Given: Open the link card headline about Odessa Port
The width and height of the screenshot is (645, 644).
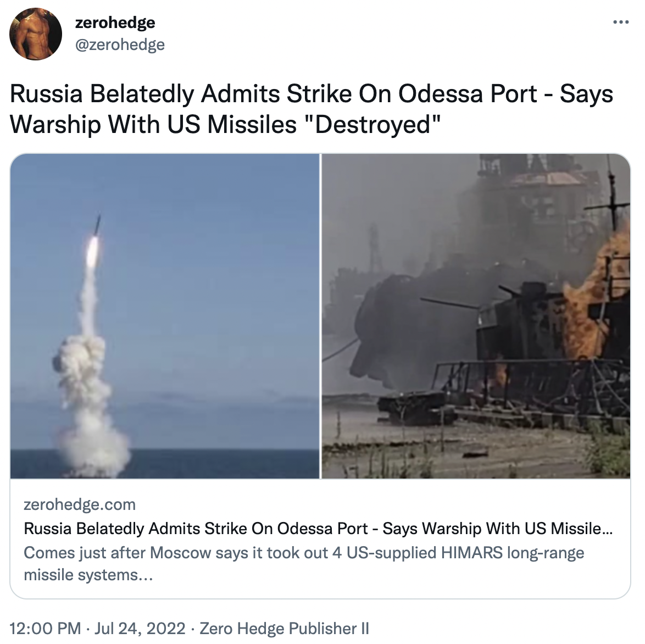Looking at the screenshot, I should (x=318, y=529).
